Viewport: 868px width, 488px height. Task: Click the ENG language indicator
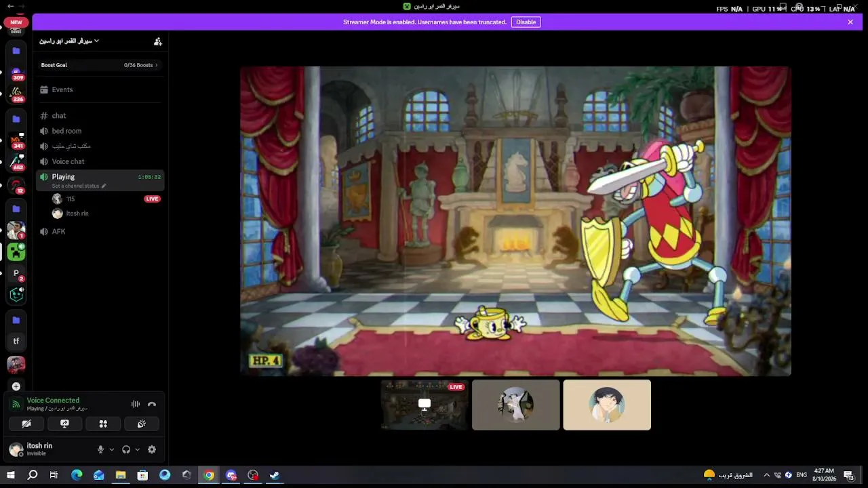pos(802,475)
